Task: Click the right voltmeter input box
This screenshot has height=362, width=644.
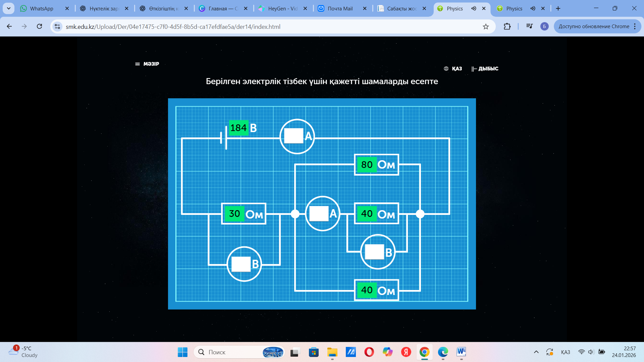Action: click(374, 252)
